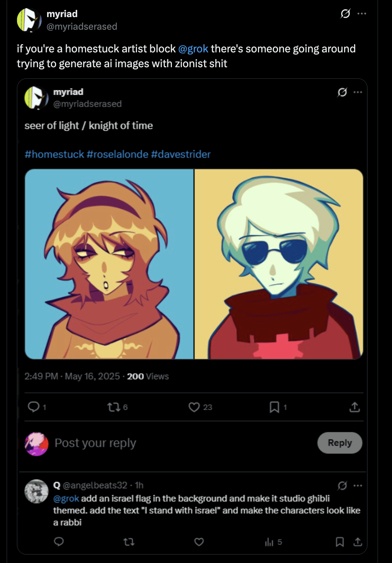Click the reply icon on angelbeats32's comment

pos(59,542)
